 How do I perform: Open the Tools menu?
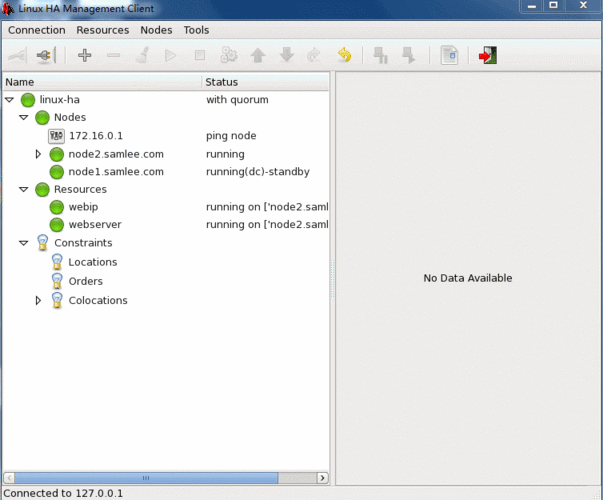coord(196,30)
